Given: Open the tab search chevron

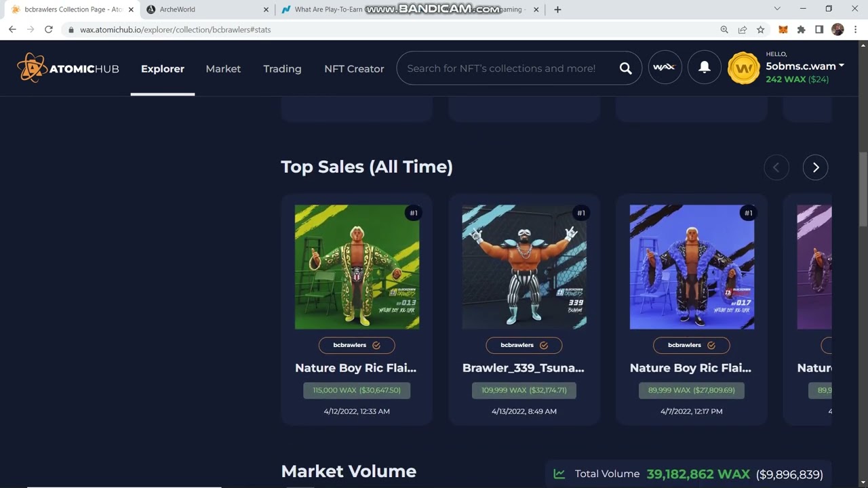Looking at the screenshot, I should pyautogui.click(x=777, y=9).
